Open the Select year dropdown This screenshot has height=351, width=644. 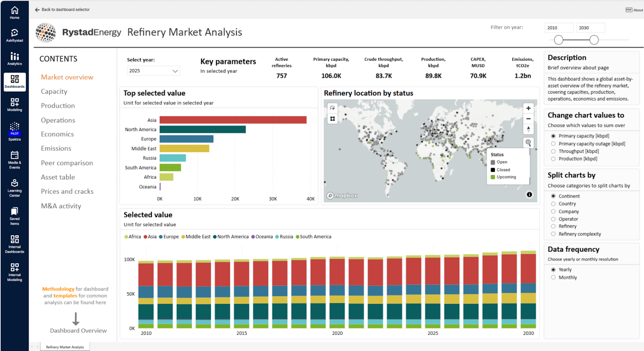(x=153, y=71)
